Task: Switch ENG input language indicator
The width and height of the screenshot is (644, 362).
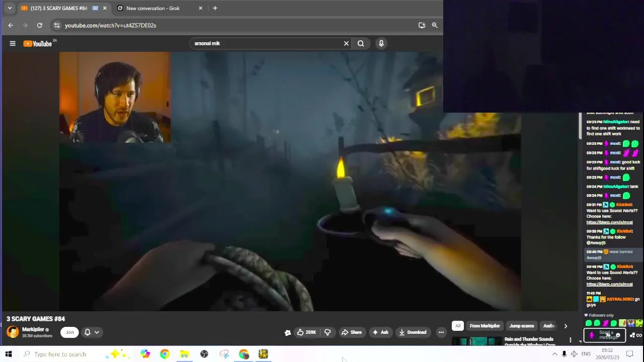Action: 586,354
